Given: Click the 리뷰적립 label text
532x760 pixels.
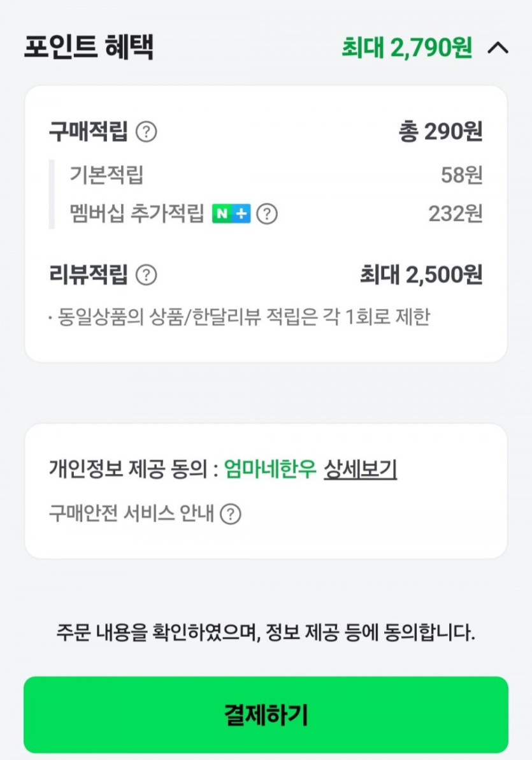Looking at the screenshot, I should (89, 275).
